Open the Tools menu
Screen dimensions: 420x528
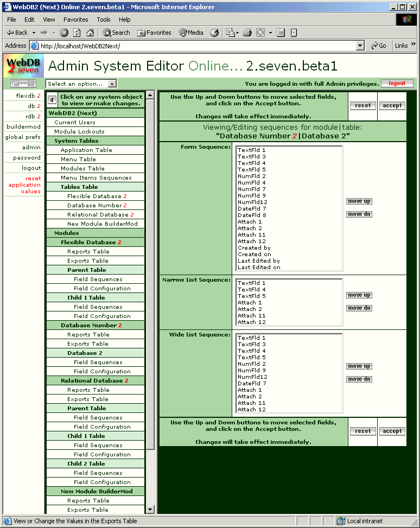click(104, 20)
